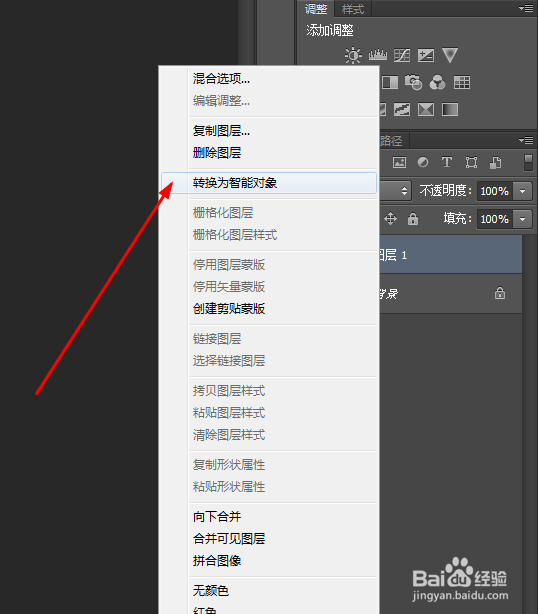Viewport: 538px width, 614px height.
Task: Click the stair-step Threshold adjustment icon
Action: [402, 109]
